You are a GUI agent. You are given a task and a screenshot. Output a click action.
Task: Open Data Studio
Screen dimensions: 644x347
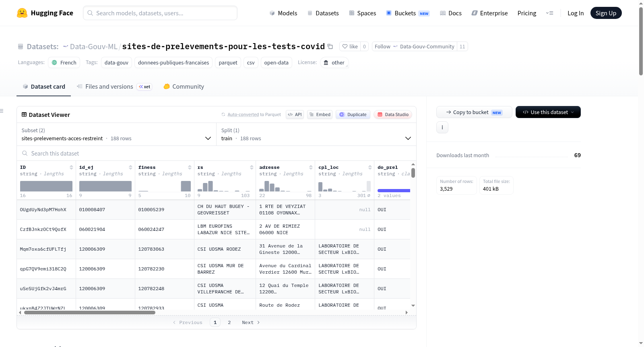(393, 114)
